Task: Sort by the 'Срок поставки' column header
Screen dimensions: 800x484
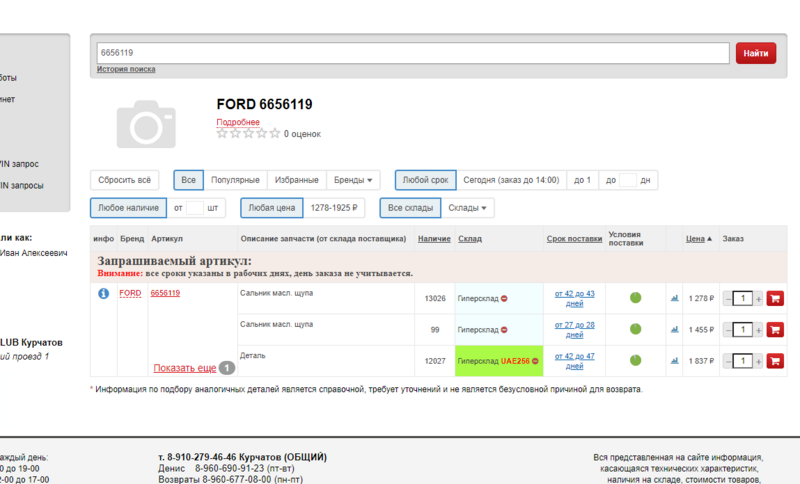Action: coord(575,239)
